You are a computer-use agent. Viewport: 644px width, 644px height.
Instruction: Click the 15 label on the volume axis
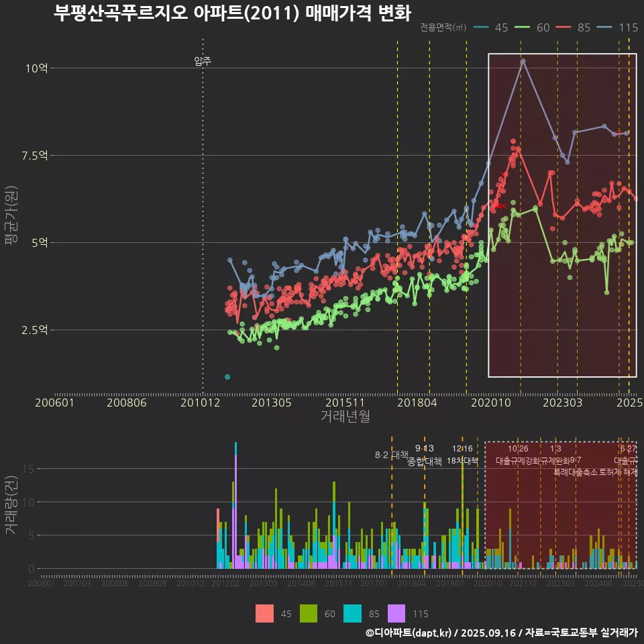[x=29, y=469]
